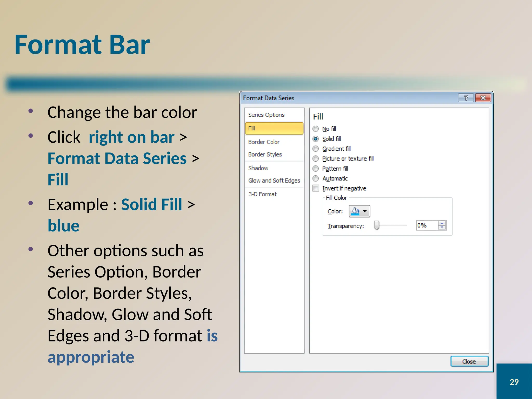Select the No fill radio button

pos(316,129)
